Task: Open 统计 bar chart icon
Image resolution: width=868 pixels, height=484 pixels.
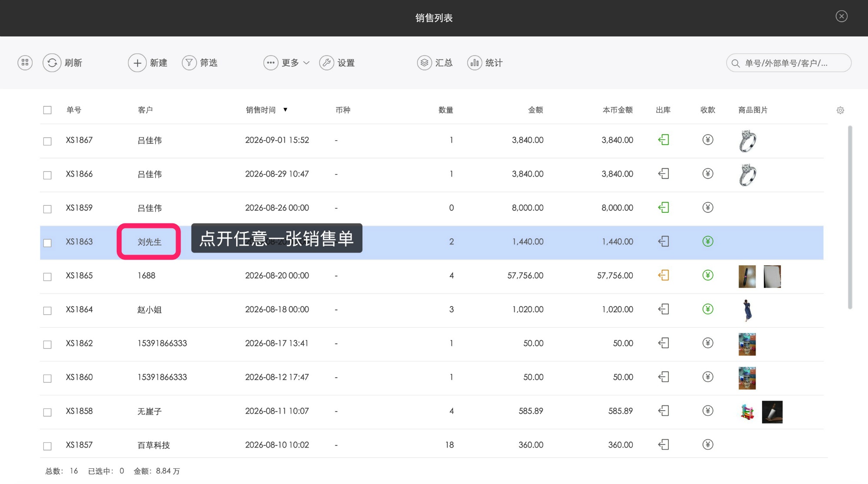Action: (x=475, y=63)
